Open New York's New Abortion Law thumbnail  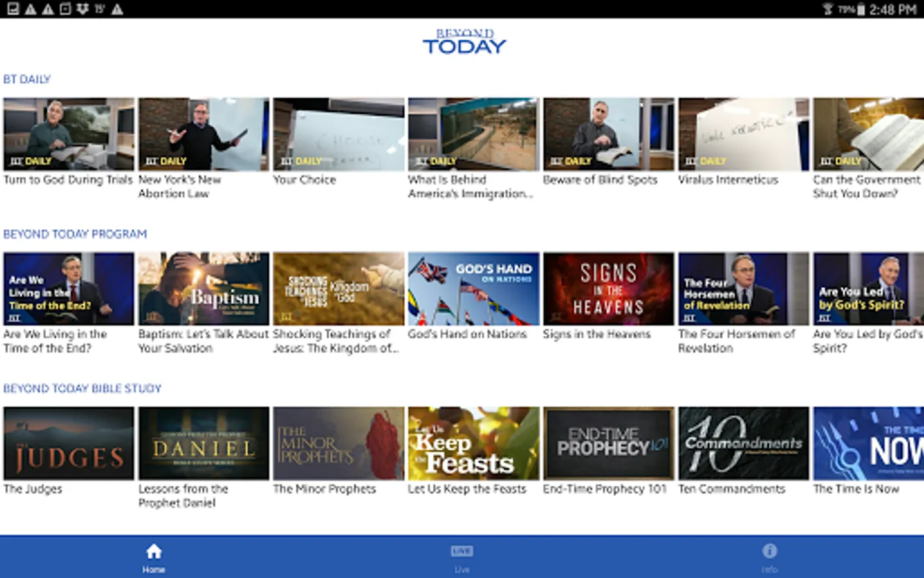pyautogui.click(x=204, y=134)
